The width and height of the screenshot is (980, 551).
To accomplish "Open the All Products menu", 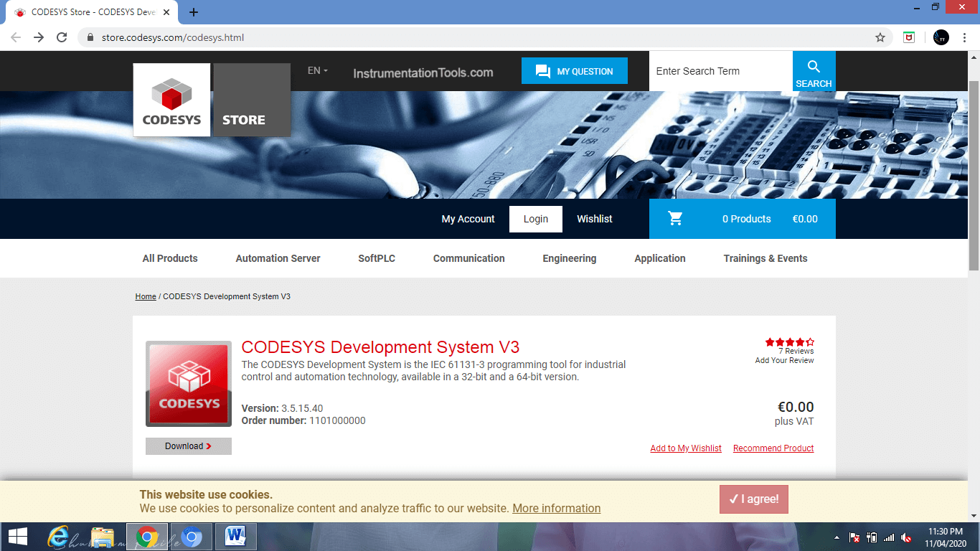I will [x=170, y=258].
